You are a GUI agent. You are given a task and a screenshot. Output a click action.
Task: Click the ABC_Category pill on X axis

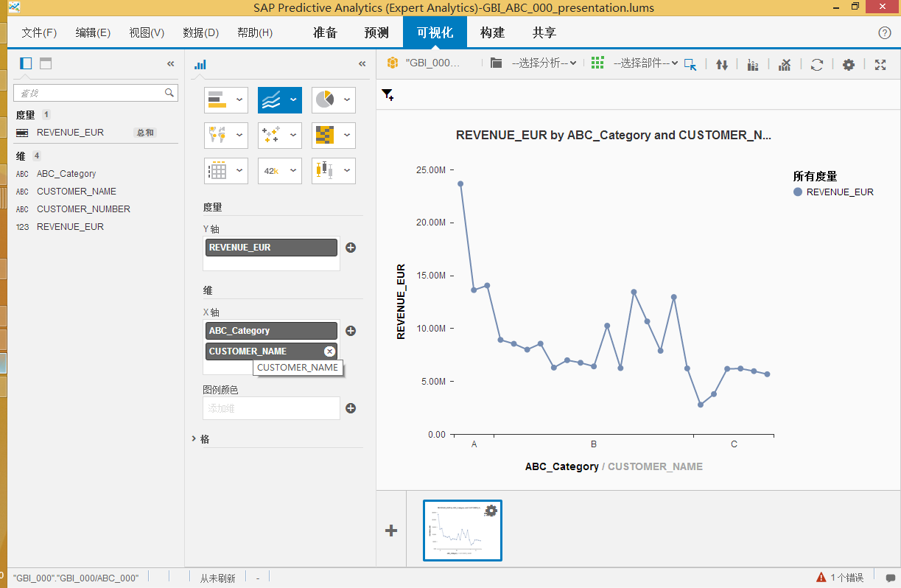point(271,331)
